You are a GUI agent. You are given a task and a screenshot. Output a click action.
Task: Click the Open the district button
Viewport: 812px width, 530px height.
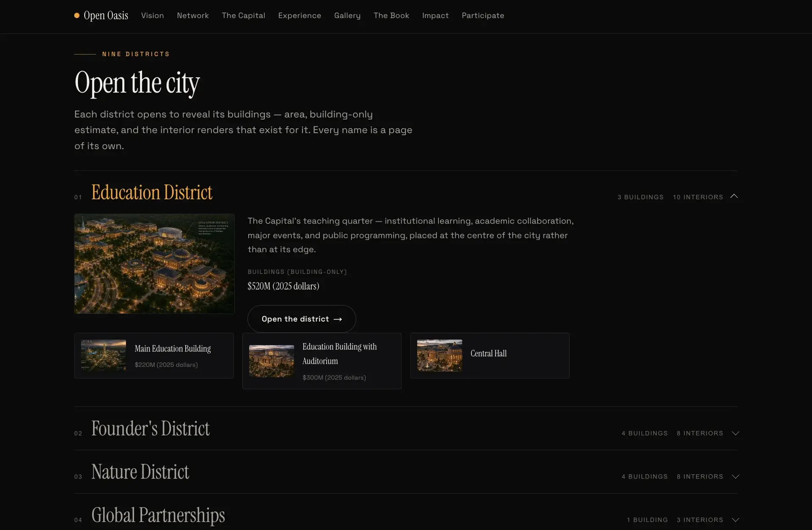(302, 319)
